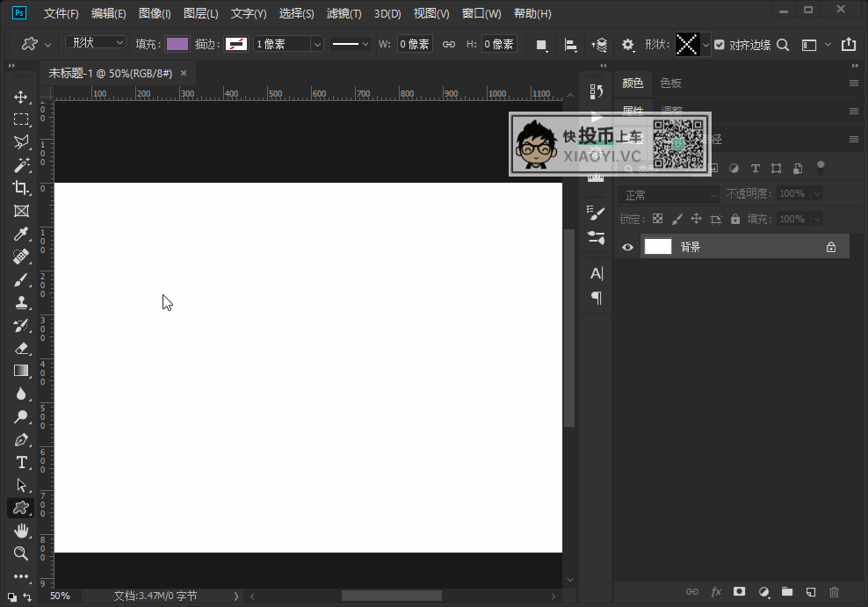Viewport: 868px width, 607px height.
Task: Click the W width input field
Action: pyautogui.click(x=415, y=44)
